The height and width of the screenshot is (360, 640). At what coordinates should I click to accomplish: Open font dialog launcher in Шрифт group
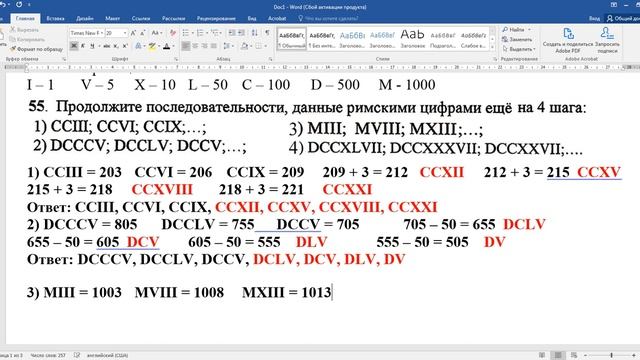[176, 59]
